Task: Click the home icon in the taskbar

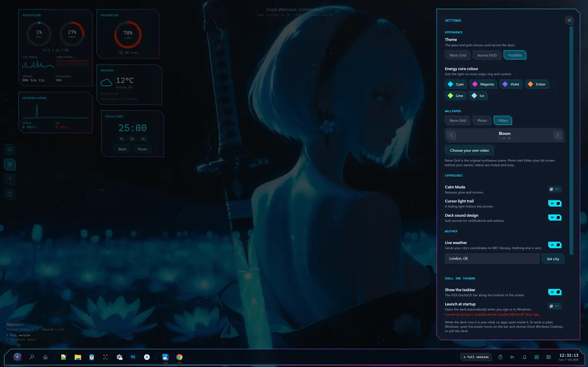Action: coord(46,357)
